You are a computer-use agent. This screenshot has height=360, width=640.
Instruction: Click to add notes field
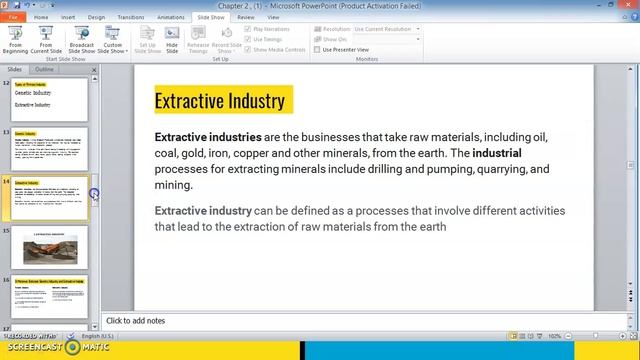pyautogui.click(x=363, y=321)
